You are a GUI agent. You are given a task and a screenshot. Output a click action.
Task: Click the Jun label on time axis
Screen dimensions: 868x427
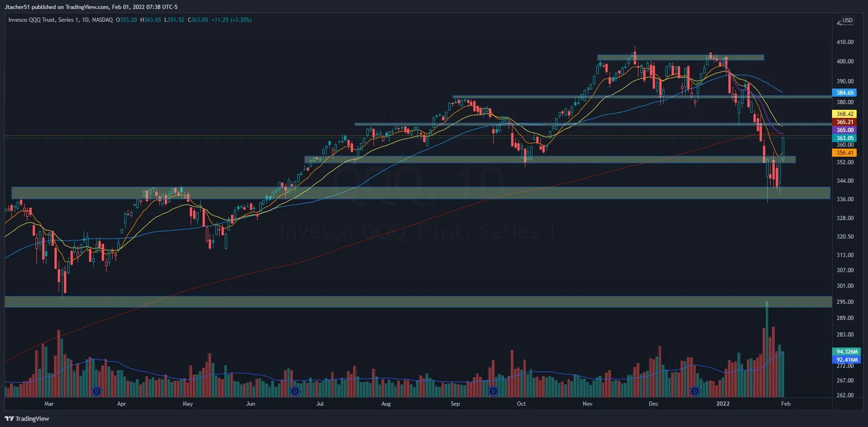[x=250, y=404]
